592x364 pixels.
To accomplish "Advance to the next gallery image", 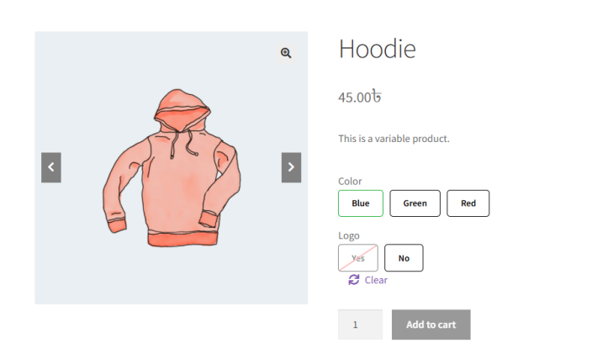I will pyautogui.click(x=291, y=167).
